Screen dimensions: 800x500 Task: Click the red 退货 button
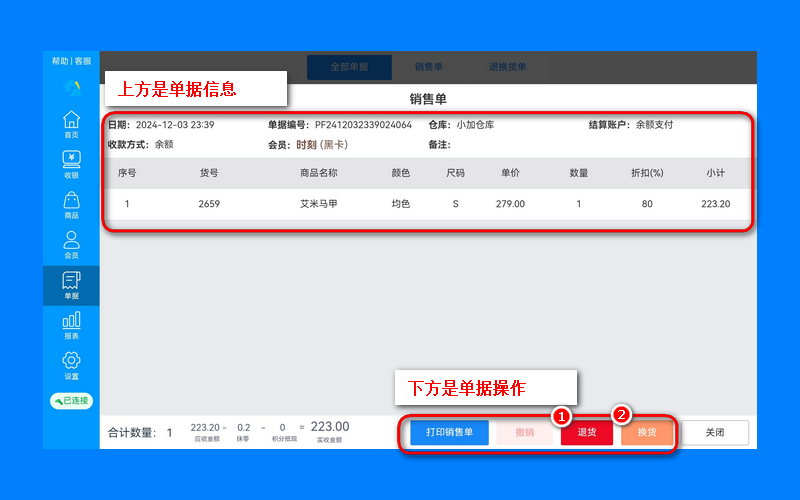pyautogui.click(x=587, y=432)
